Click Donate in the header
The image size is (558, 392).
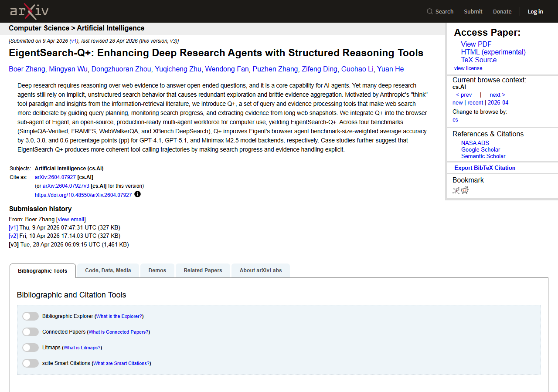coord(502,11)
